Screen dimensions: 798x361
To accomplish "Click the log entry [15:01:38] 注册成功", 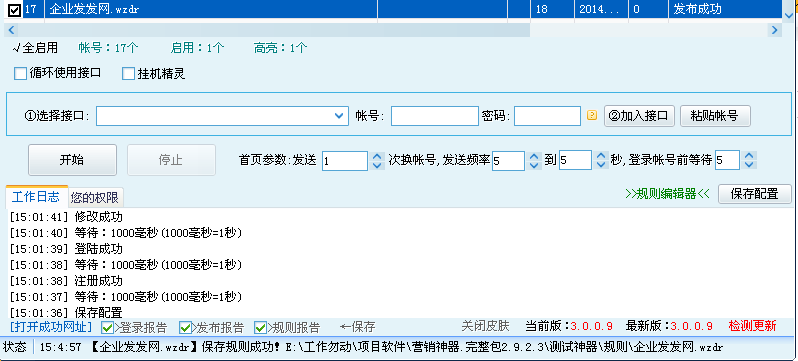I will pyautogui.click(x=66, y=281).
